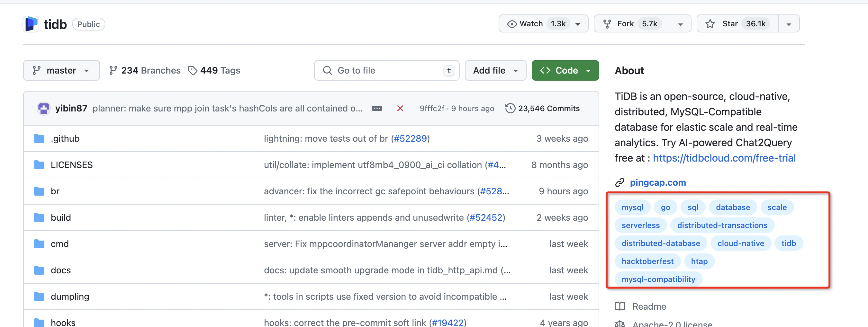Select the cloud-native topic tag

741,243
